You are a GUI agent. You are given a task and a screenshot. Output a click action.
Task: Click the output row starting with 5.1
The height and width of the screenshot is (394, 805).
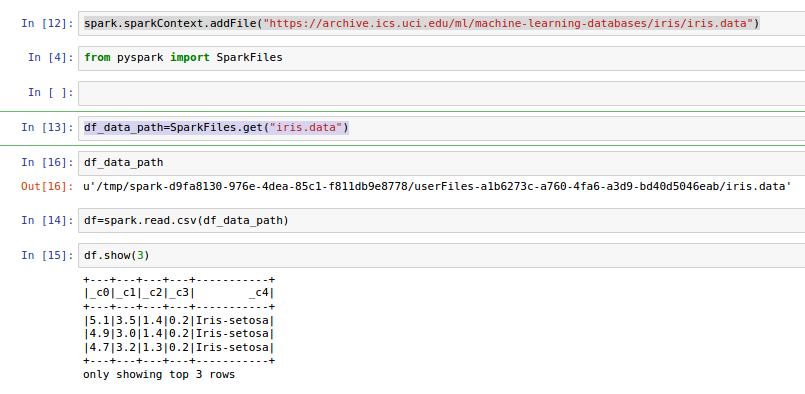point(179,321)
